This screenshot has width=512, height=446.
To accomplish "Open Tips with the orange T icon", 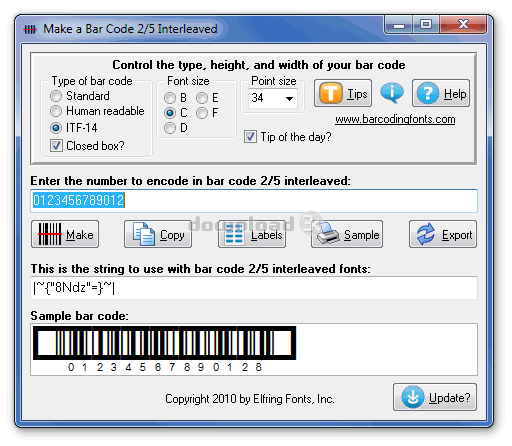I will (343, 93).
